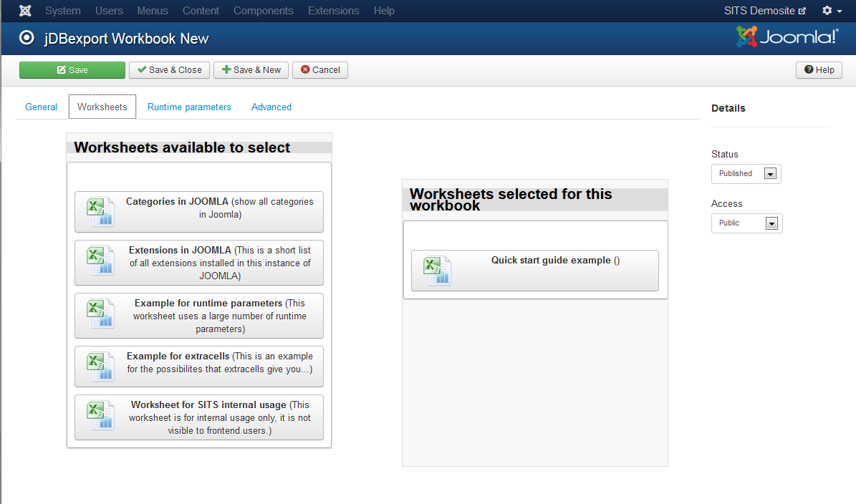Click Excel icon of Quick start guide example

[437, 271]
